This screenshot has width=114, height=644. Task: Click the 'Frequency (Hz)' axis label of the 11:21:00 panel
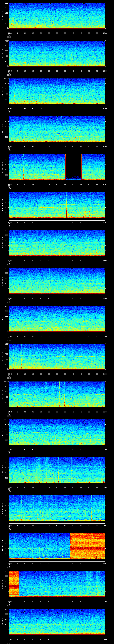tap(3, 280)
